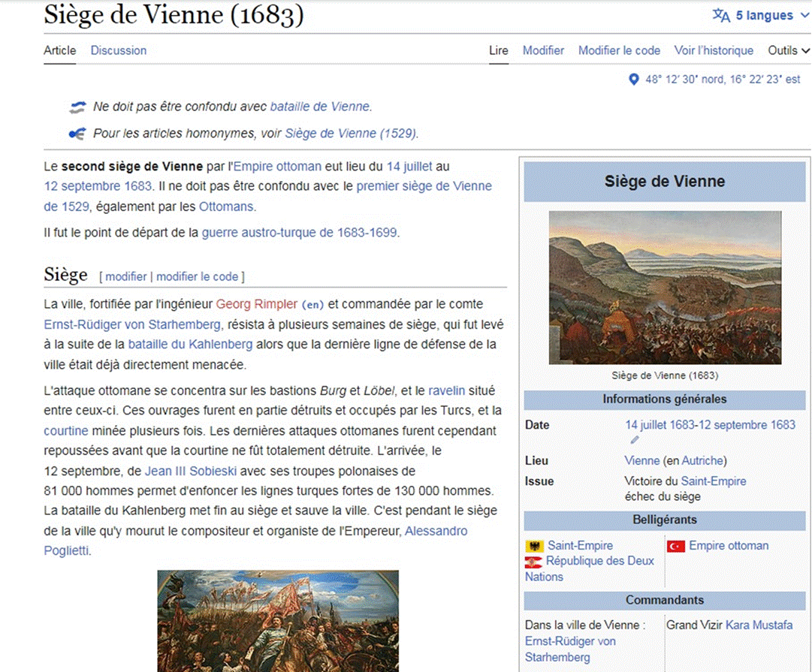Click modifier next to Siège heading
The width and height of the screenshot is (812, 672).
126,276
